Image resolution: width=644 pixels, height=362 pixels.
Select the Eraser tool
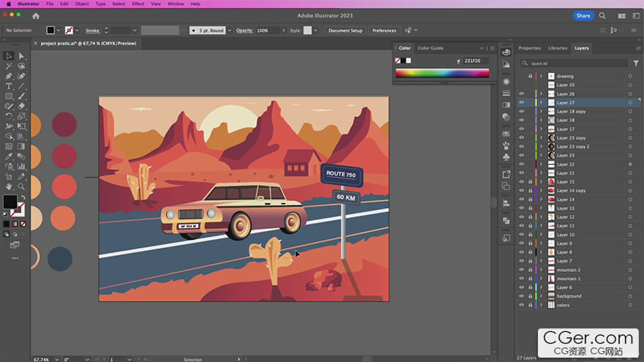click(x=21, y=106)
